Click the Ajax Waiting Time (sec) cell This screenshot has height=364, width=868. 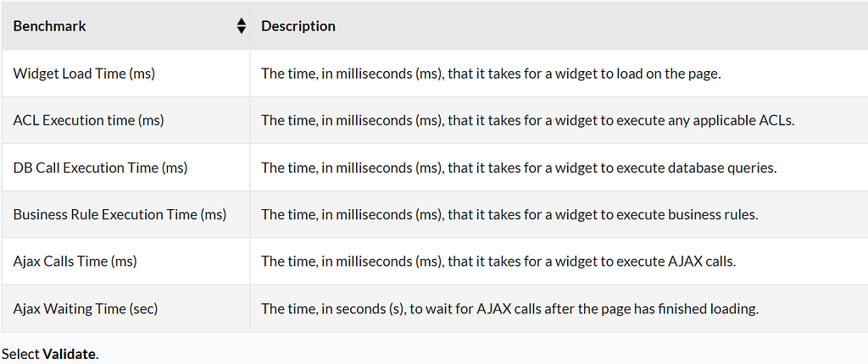tap(125, 309)
